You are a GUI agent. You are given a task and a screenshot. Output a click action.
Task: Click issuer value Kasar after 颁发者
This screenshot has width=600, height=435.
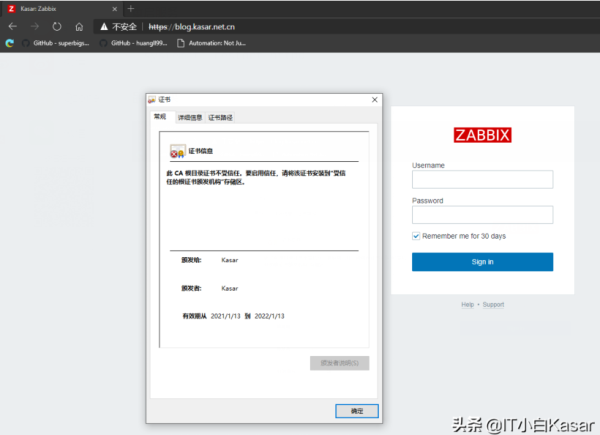point(230,288)
